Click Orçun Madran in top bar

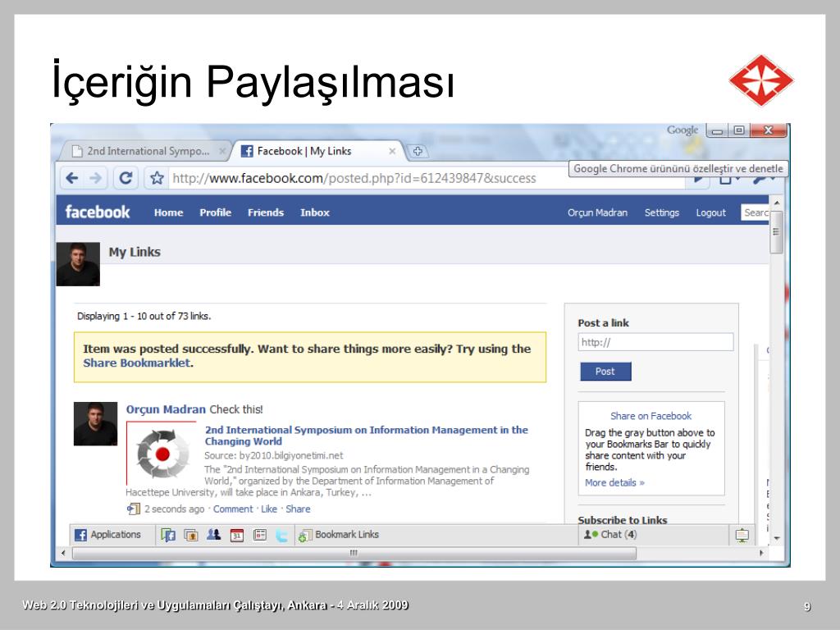[597, 212]
